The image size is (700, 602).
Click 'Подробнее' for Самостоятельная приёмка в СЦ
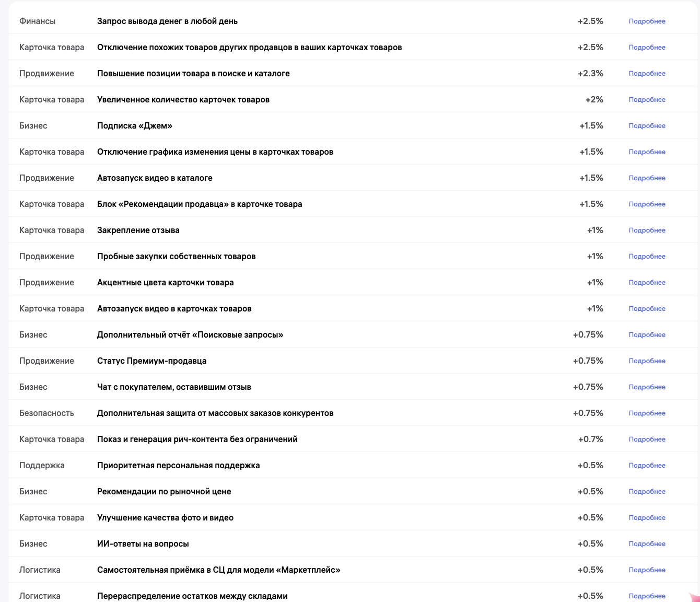coord(647,570)
